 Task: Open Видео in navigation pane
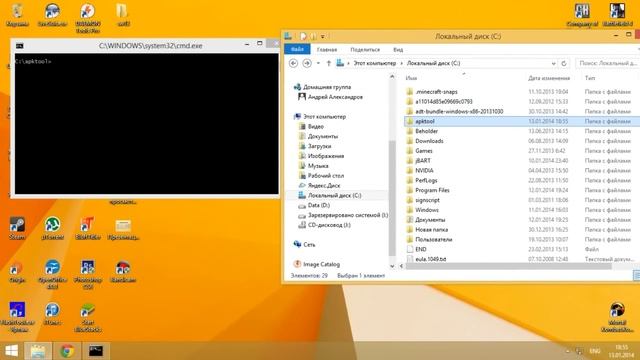(311, 127)
